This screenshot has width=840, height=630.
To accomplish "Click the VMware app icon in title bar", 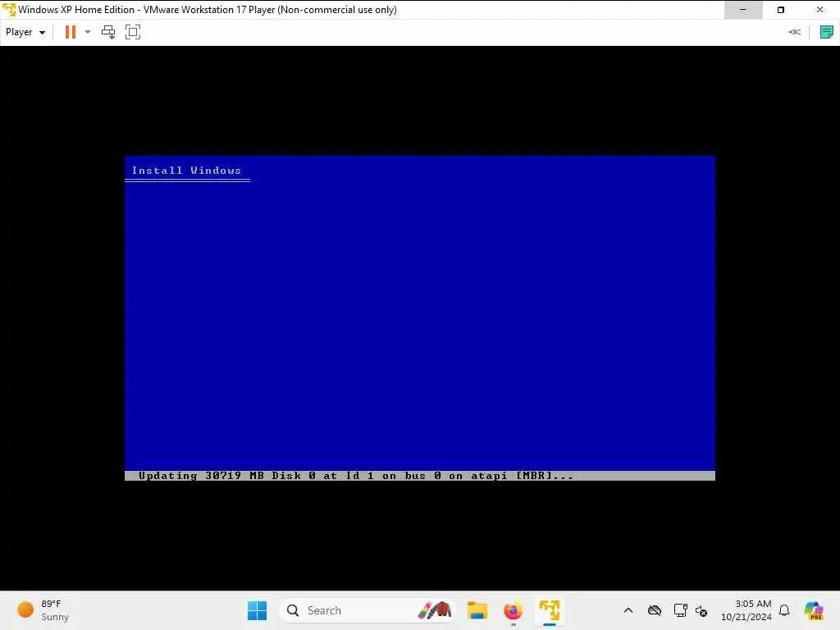I will click(8, 10).
